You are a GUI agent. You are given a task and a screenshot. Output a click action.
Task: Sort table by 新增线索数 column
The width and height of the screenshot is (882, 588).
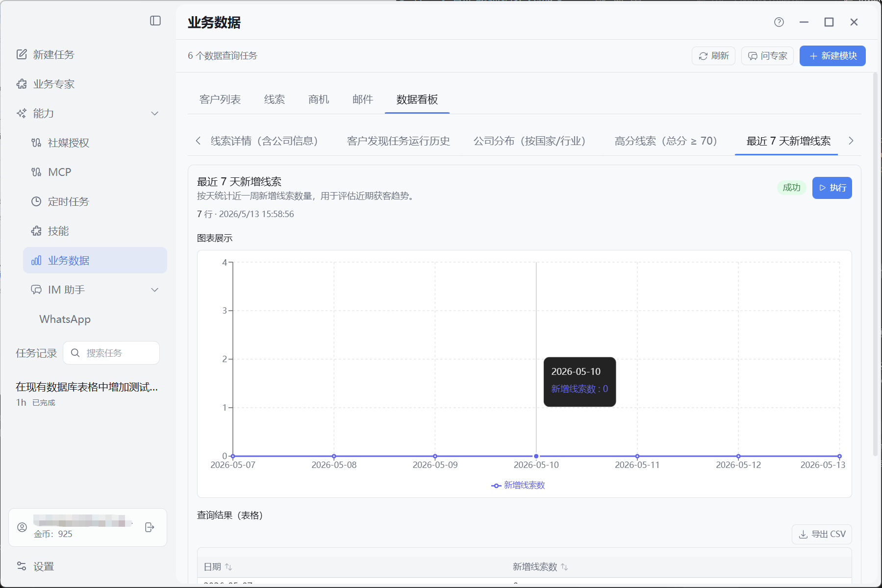540,567
